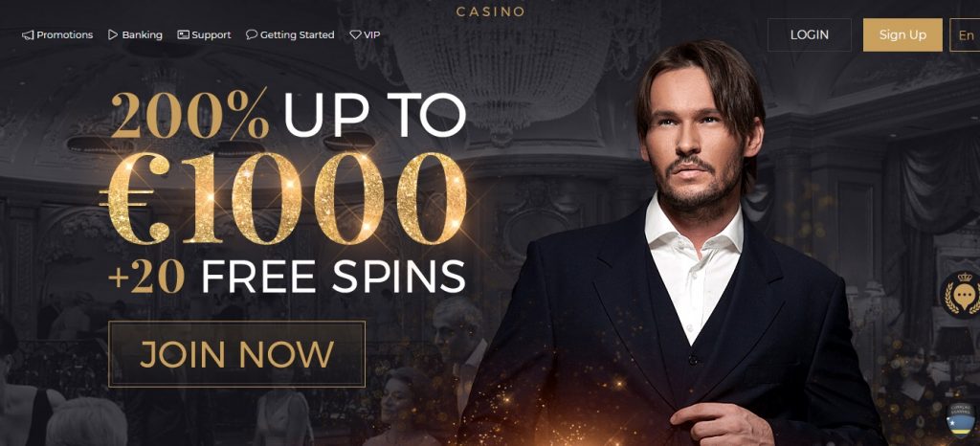Click the LOGIN button

tap(810, 35)
